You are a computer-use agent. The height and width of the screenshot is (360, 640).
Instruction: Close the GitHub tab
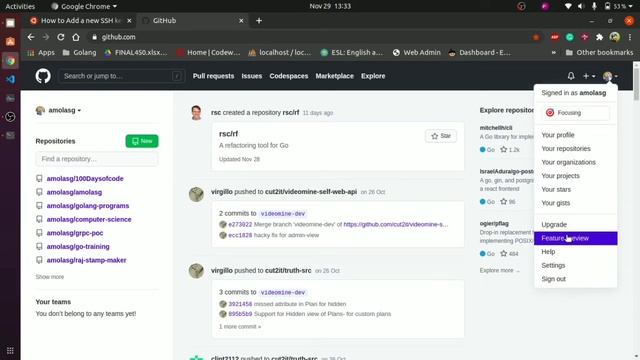click(x=241, y=20)
